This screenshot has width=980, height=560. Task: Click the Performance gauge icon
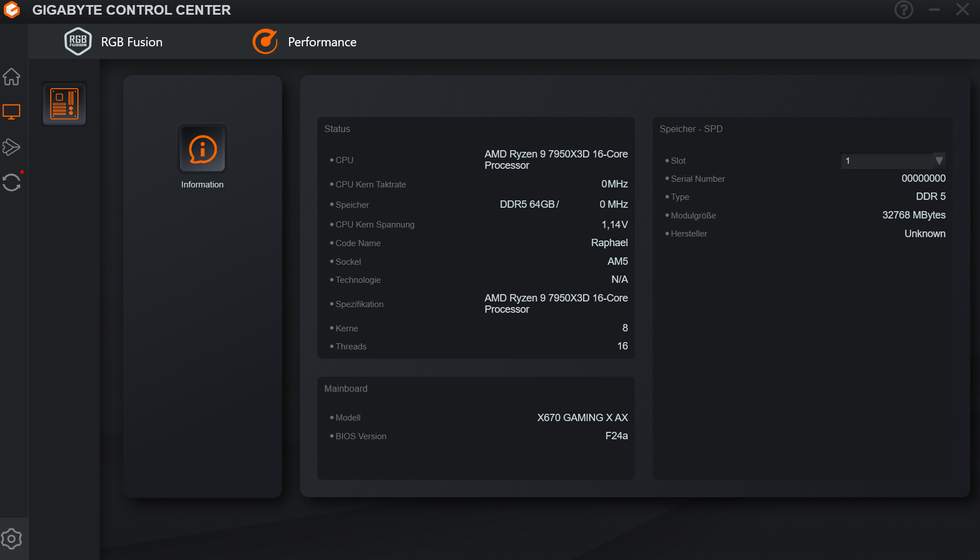tap(265, 42)
